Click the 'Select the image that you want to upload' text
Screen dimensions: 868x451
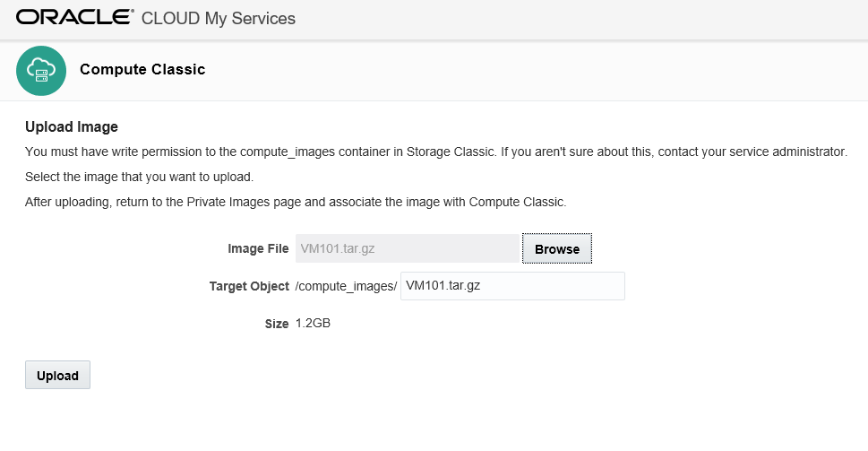point(139,178)
